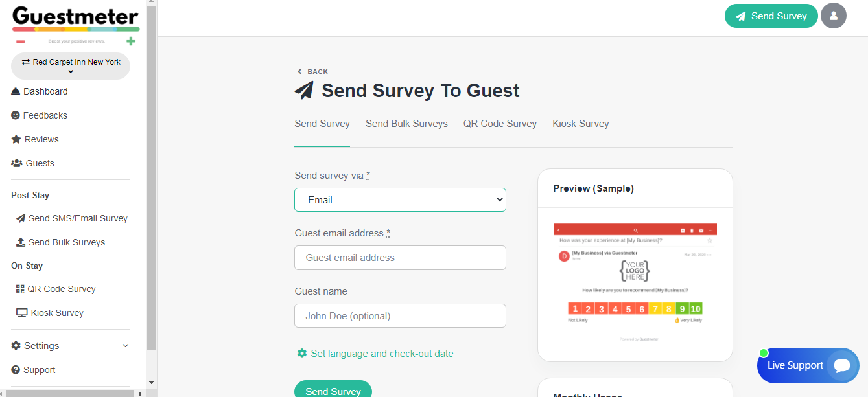The height and width of the screenshot is (397, 868).
Task: Focus the Guest email address field
Action: [x=400, y=258]
